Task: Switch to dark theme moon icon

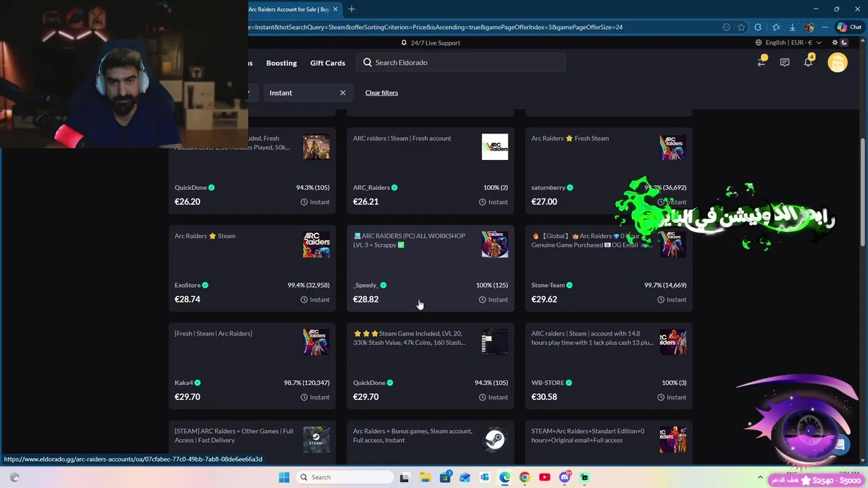Action: (x=844, y=43)
